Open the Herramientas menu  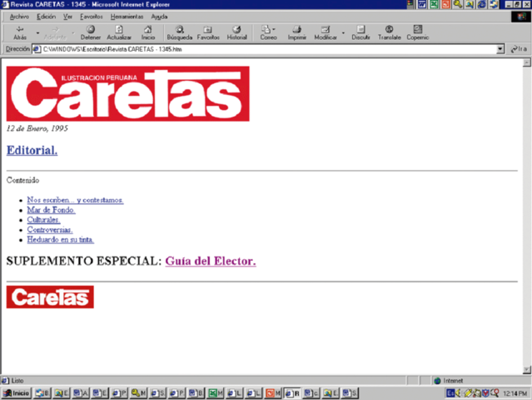pos(127,17)
